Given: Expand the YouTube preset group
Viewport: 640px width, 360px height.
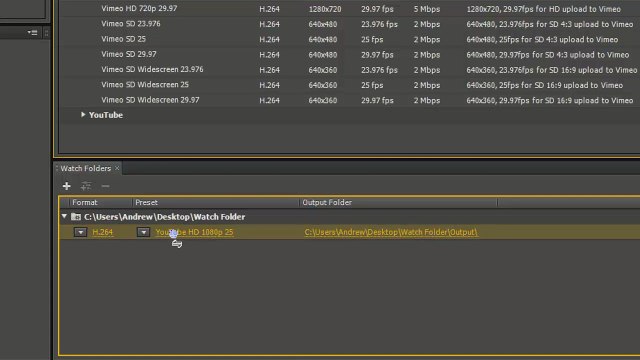Looking at the screenshot, I should tap(83, 115).
